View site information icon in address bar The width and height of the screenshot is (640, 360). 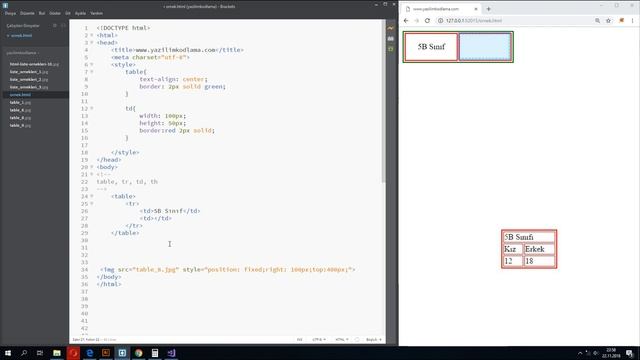440,20
